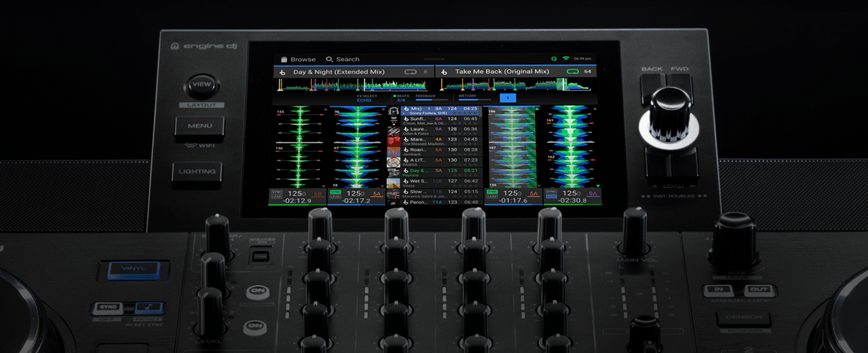Tap the Search magnifier icon
Viewport: 868px width, 353px height.
(330, 60)
